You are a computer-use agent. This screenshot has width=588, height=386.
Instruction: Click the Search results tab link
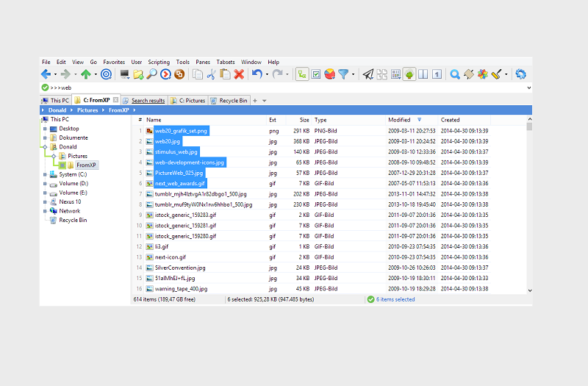pos(148,100)
